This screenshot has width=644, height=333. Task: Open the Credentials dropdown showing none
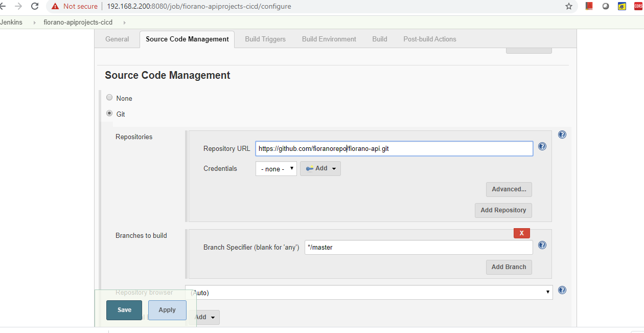276,168
